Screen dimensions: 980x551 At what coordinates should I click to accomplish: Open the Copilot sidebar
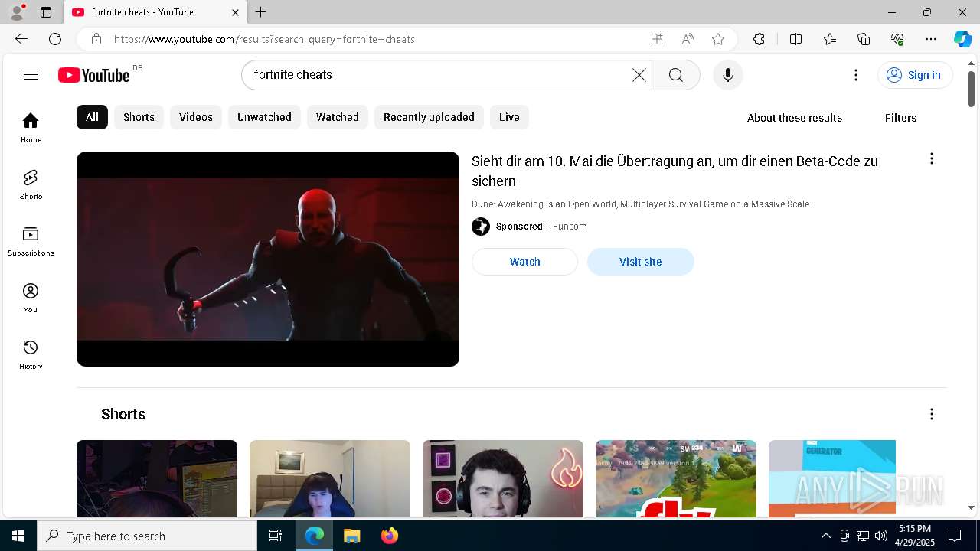tap(963, 39)
